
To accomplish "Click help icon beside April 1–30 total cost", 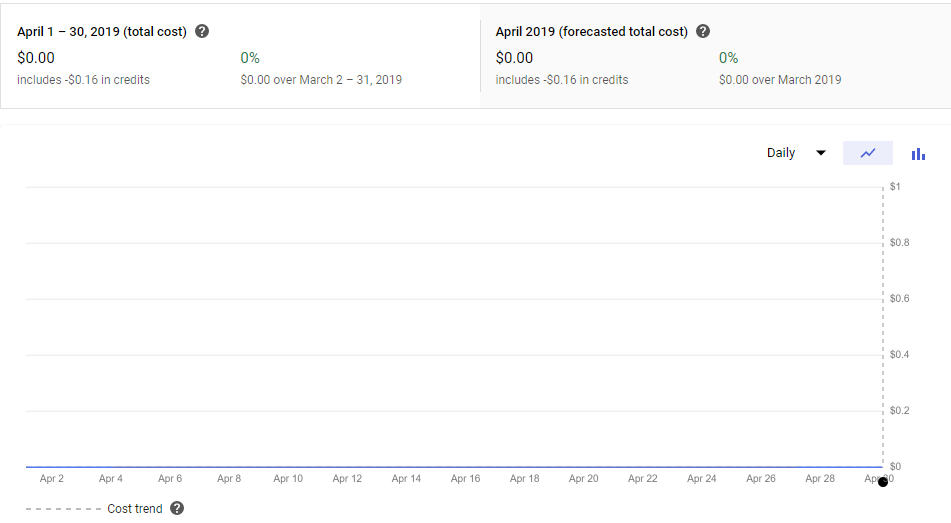I will (202, 31).
